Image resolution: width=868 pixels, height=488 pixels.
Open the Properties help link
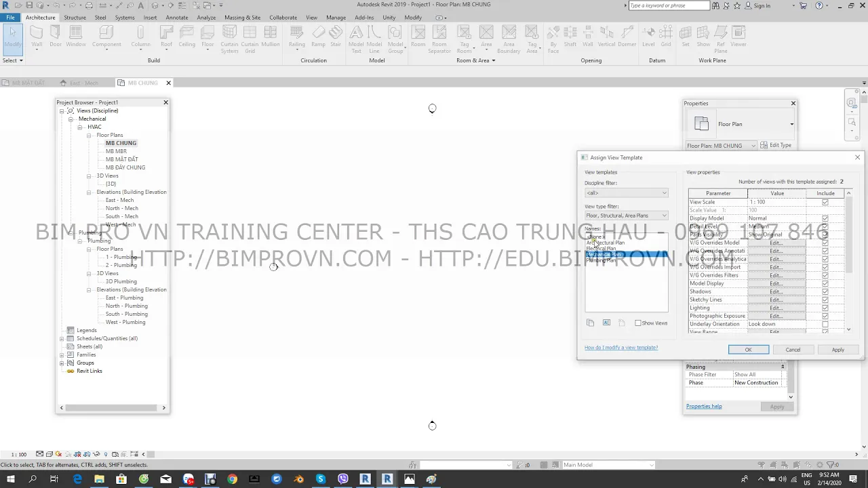click(704, 407)
